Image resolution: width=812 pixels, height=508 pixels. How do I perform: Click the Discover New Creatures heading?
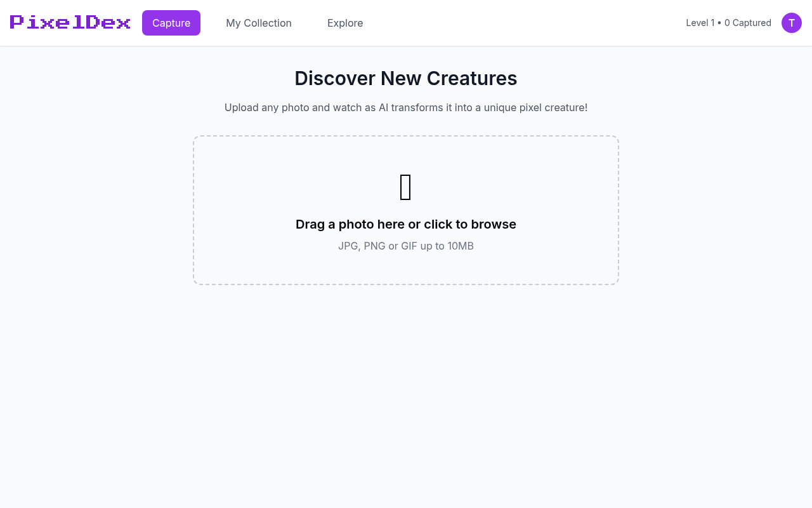[x=405, y=78]
